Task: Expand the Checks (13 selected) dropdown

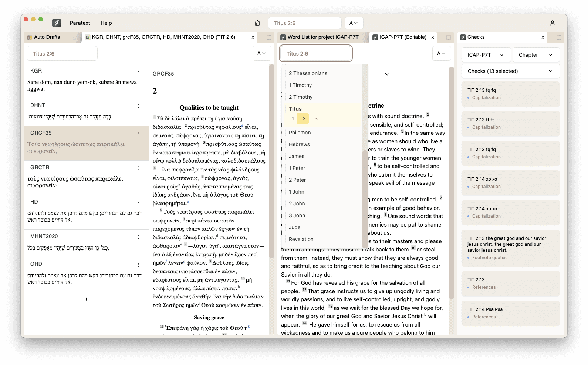Action: pyautogui.click(x=510, y=71)
